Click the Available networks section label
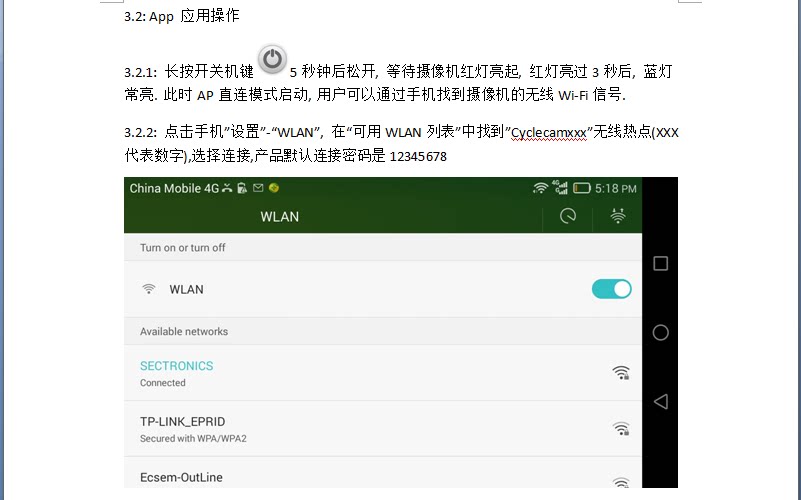The width and height of the screenshot is (801, 500). pyautogui.click(x=184, y=331)
